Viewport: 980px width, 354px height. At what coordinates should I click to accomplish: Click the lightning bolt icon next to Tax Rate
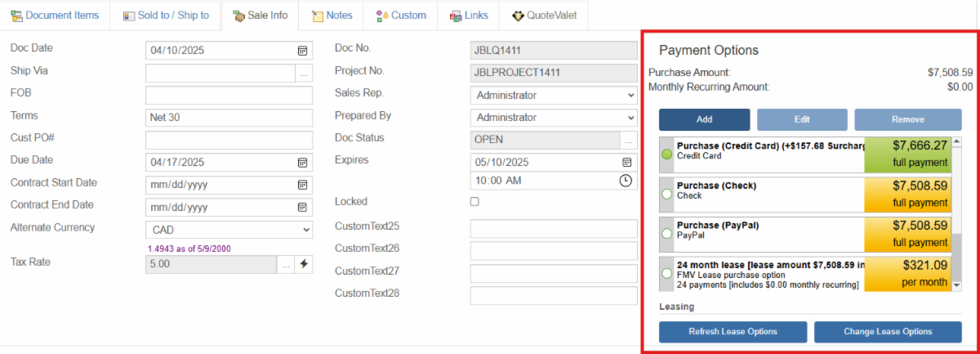[x=304, y=264]
